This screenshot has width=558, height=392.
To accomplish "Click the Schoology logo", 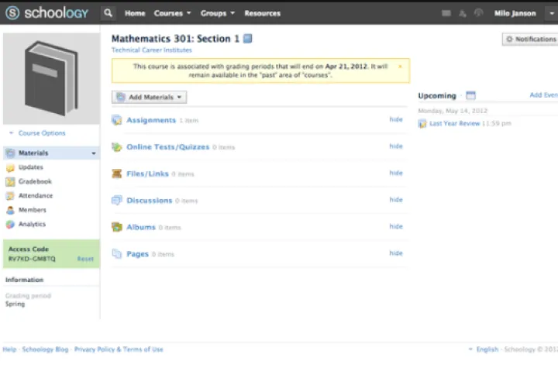I will [46, 13].
